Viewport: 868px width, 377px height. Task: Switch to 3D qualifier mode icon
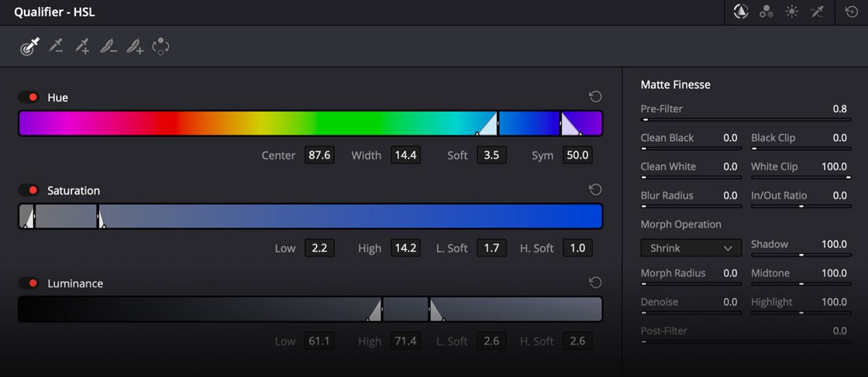pos(816,12)
